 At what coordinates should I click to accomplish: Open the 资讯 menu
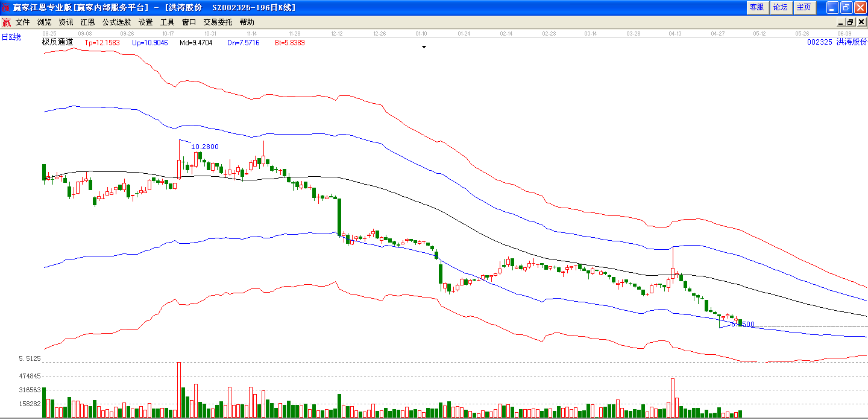point(66,22)
